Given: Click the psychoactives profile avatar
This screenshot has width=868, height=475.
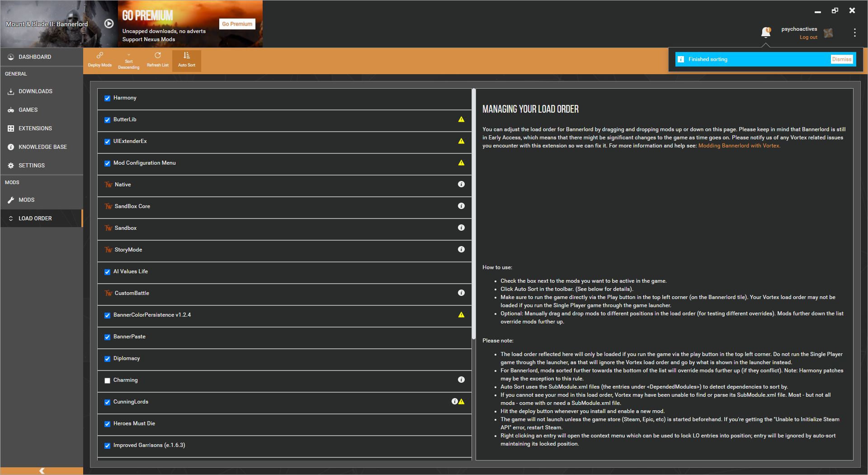Looking at the screenshot, I should click(x=828, y=33).
